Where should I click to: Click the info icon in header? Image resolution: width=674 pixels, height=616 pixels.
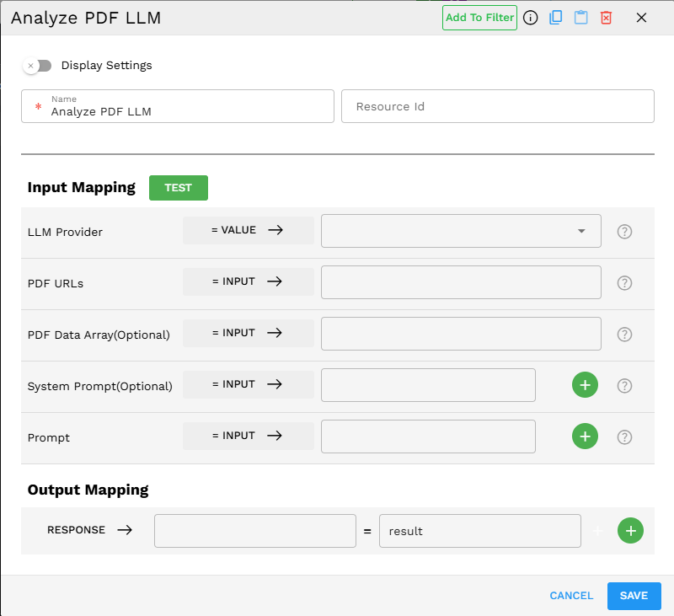point(531,18)
